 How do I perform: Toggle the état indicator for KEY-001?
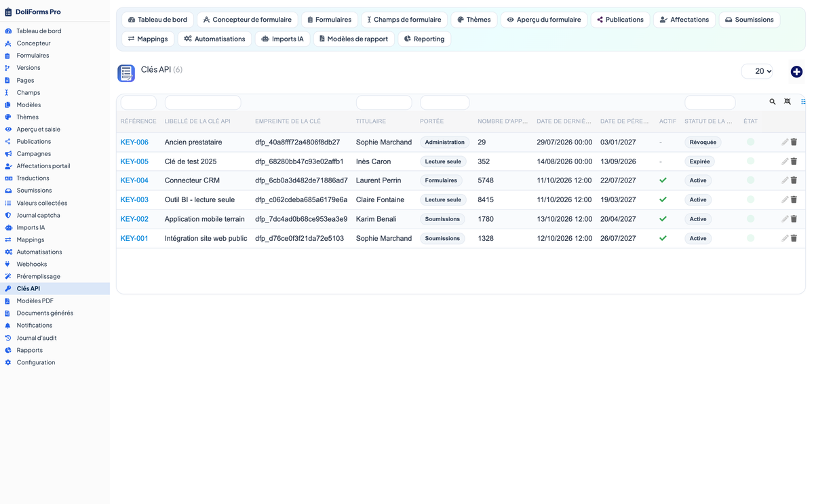click(x=750, y=238)
